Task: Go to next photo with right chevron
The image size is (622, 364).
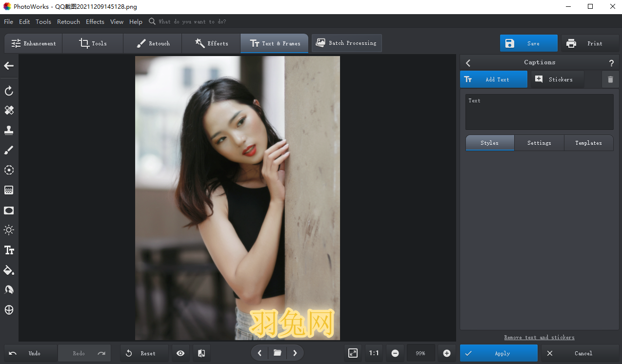Action: tap(295, 353)
